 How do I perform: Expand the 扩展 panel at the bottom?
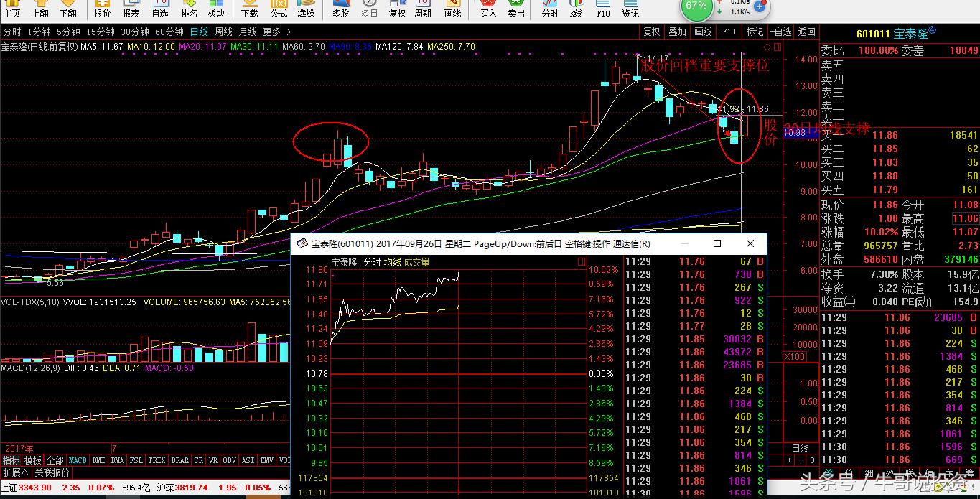(15, 472)
